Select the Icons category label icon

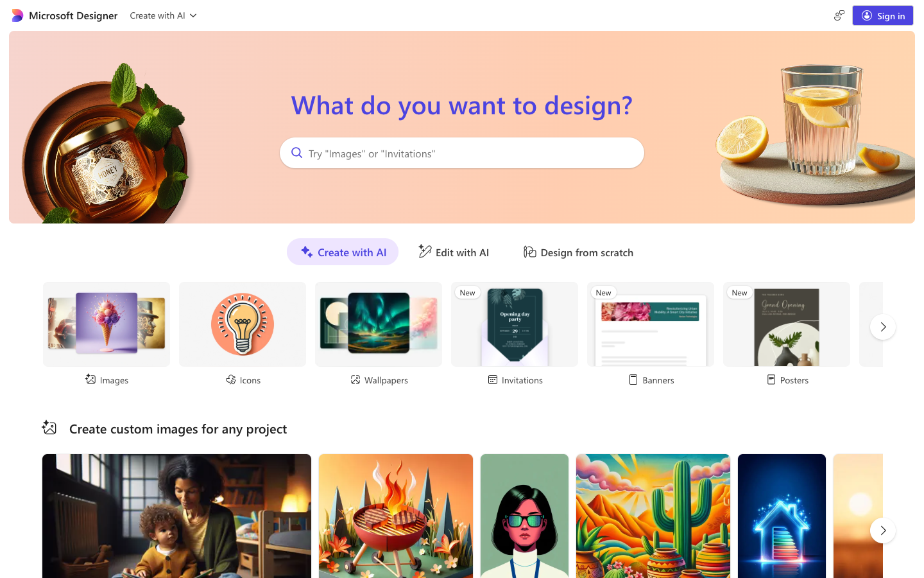pos(231,380)
